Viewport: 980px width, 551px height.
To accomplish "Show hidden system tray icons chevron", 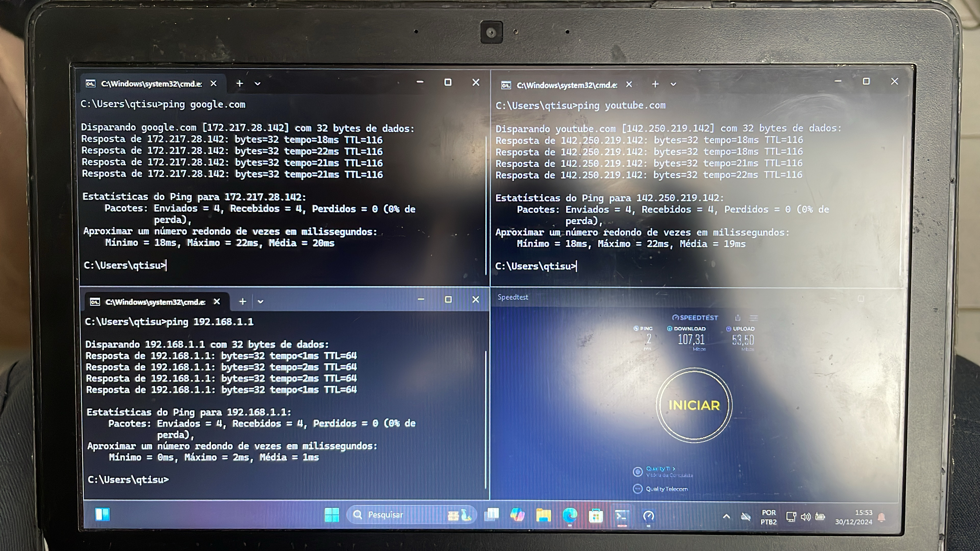I will pyautogui.click(x=726, y=516).
